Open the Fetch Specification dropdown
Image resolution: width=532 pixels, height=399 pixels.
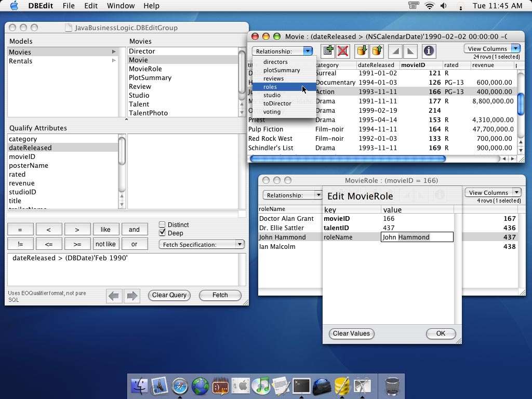point(202,244)
